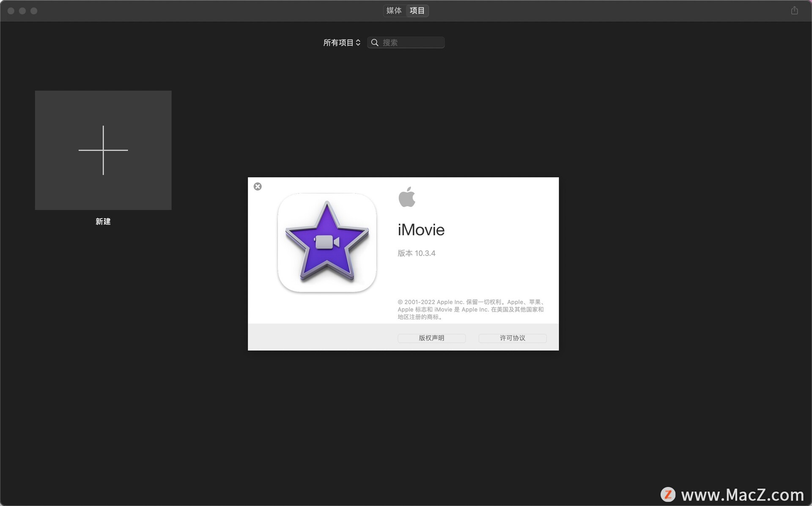Toggle the 项目 view in the segmented control

tap(417, 11)
